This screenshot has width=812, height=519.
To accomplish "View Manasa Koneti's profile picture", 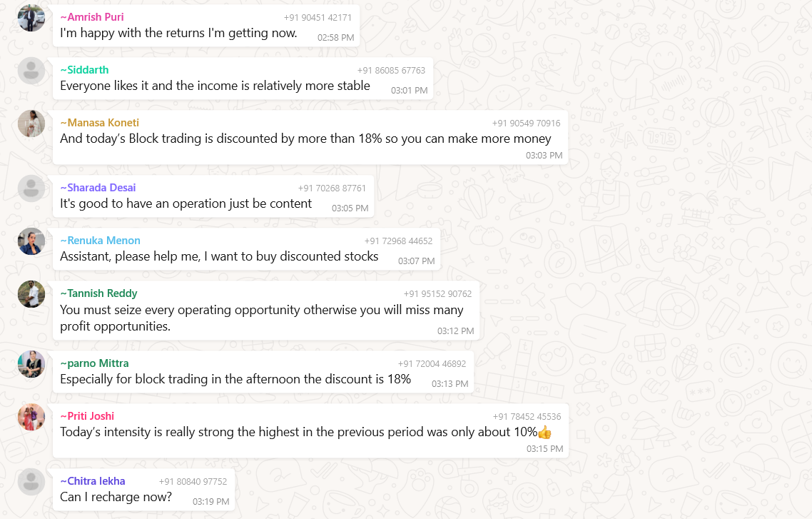I will (x=31, y=124).
